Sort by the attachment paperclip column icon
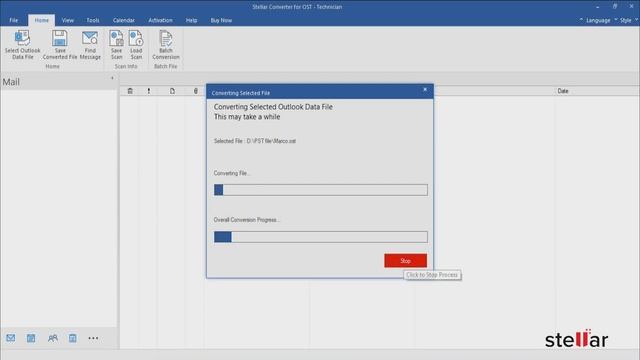This screenshot has width=640, height=360. (x=196, y=91)
